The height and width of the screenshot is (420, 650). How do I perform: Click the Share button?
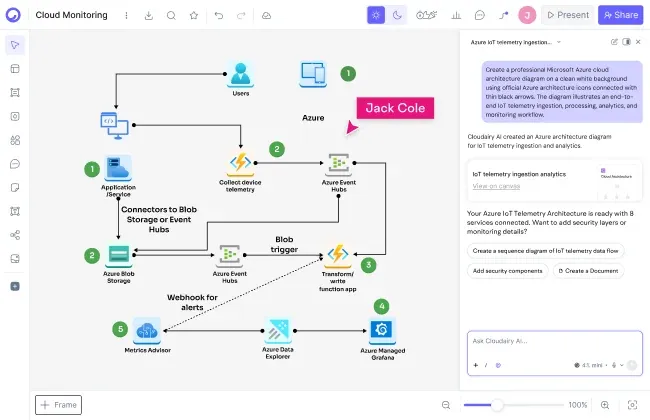621,15
